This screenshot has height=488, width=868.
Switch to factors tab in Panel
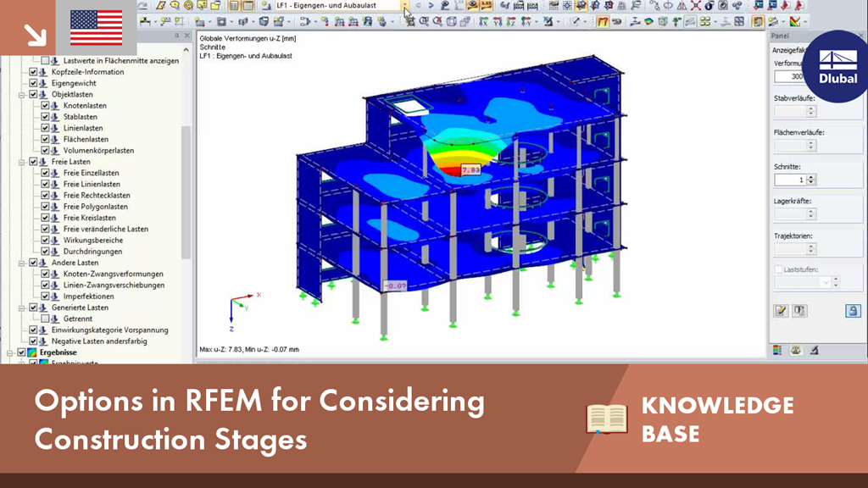(x=795, y=350)
